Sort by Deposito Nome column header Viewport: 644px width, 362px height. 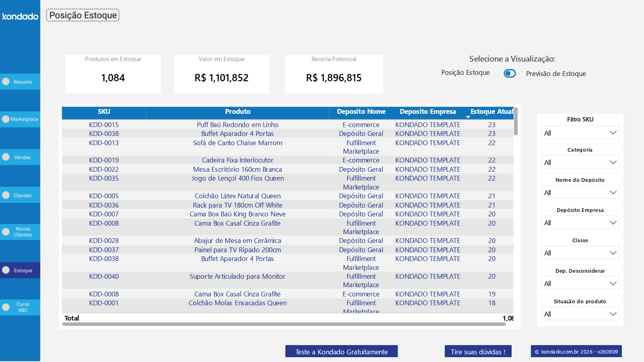[x=361, y=112]
